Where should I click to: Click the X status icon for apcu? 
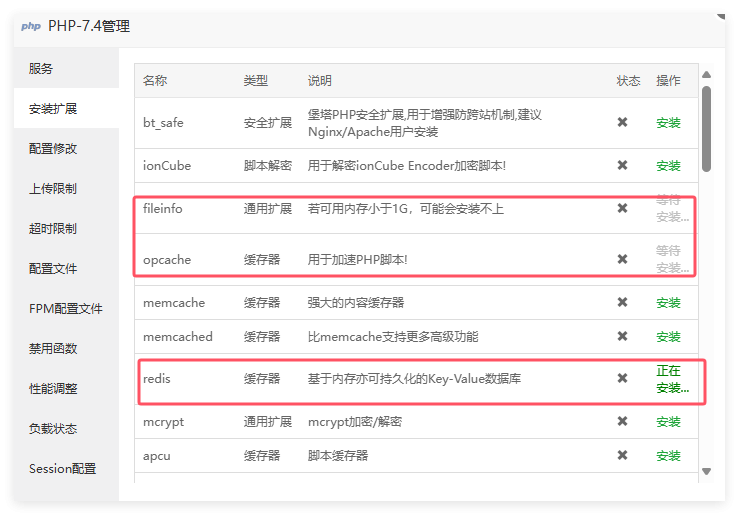point(622,455)
